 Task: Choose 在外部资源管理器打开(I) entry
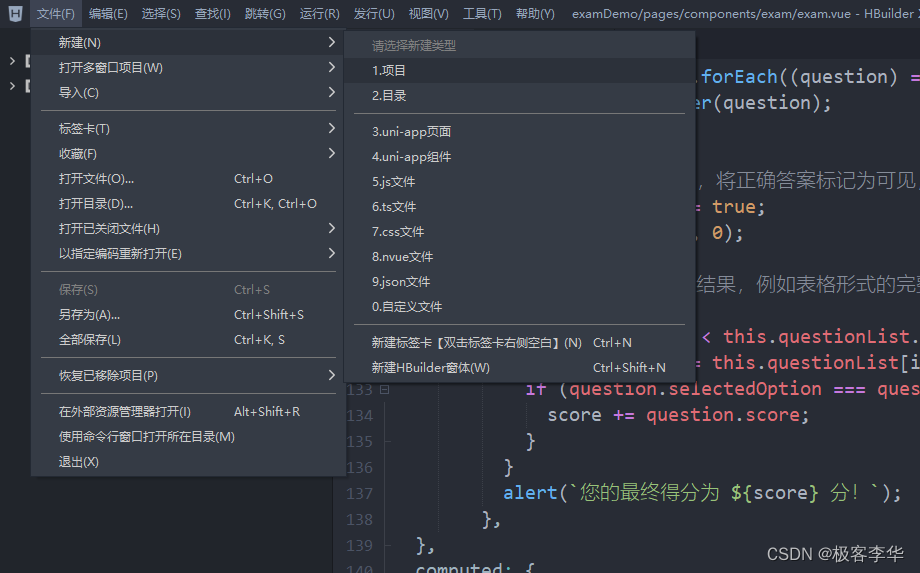point(188,412)
